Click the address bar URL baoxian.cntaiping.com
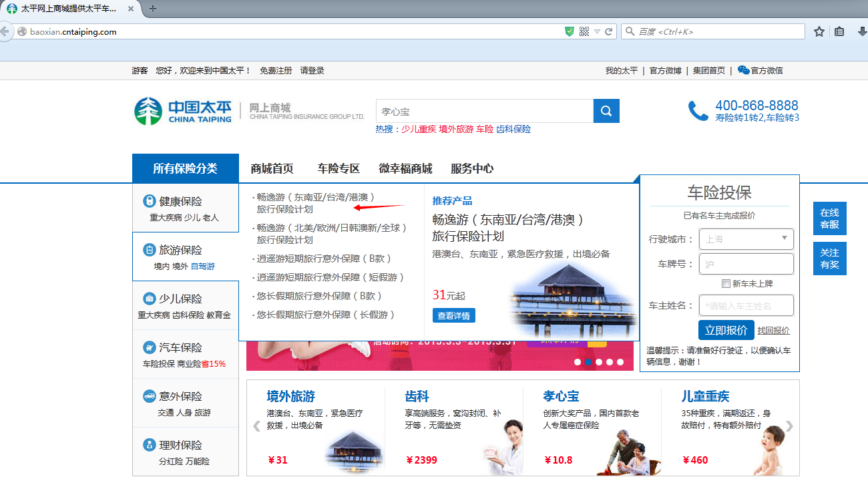The image size is (868, 489). pos(73,31)
